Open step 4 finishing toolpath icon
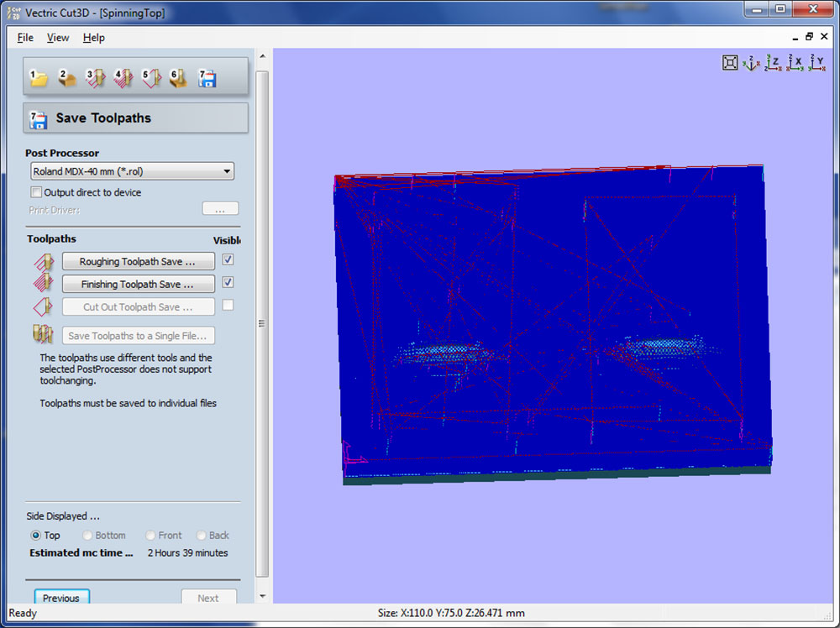The height and width of the screenshot is (628, 840). point(123,78)
